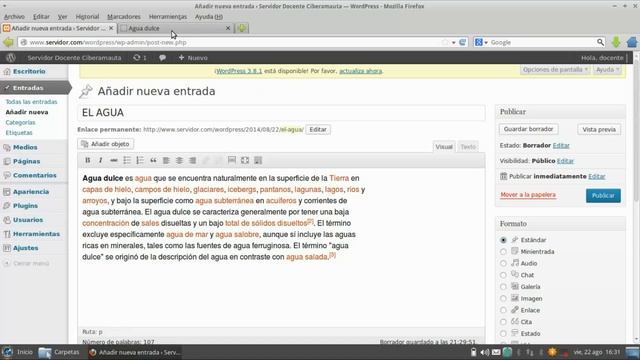Open volume control in system tray
The height and width of the screenshot is (360, 640).
[x=484, y=352]
